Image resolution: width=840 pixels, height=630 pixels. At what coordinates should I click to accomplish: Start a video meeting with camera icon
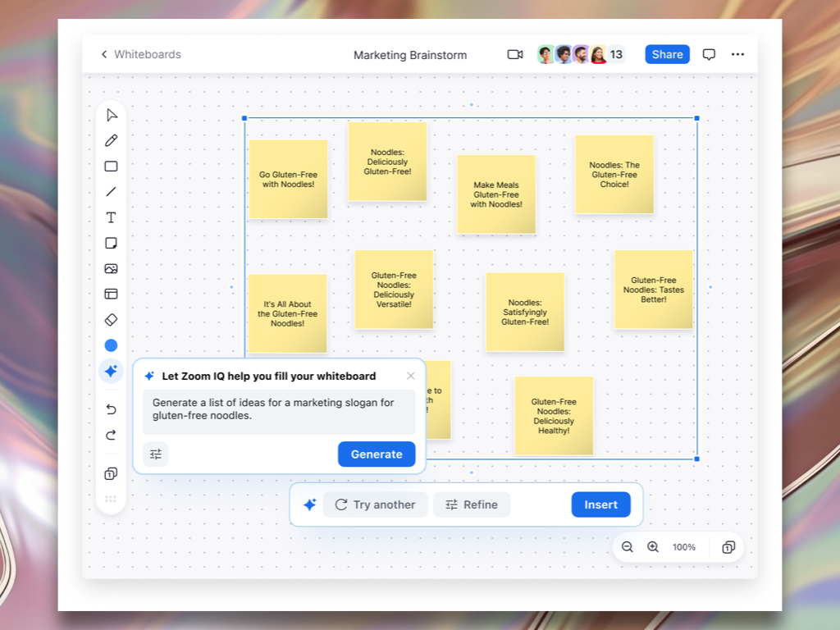click(x=515, y=54)
